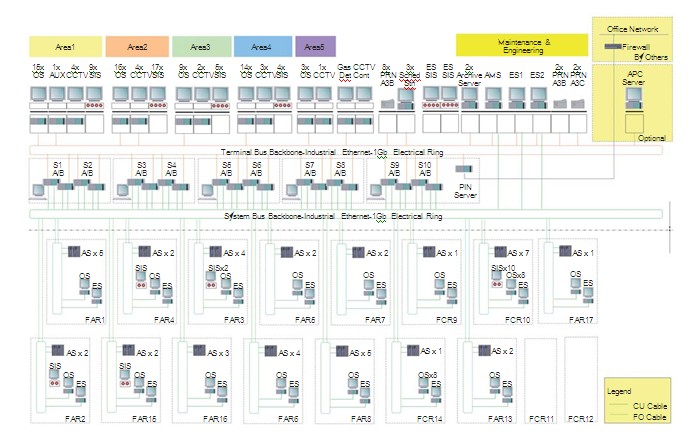
Task: Click the ES1 workstation icon
Action: pos(516,95)
